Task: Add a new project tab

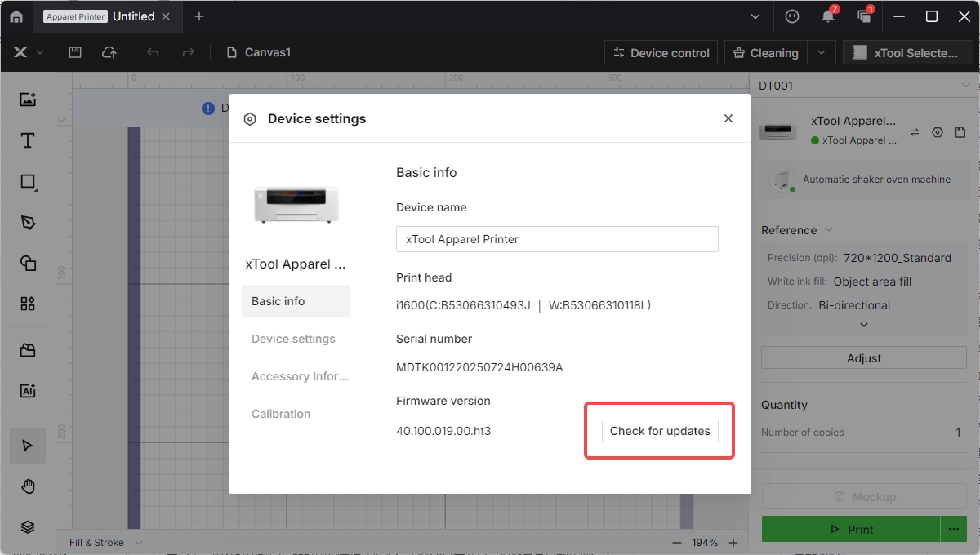Action: click(199, 16)
